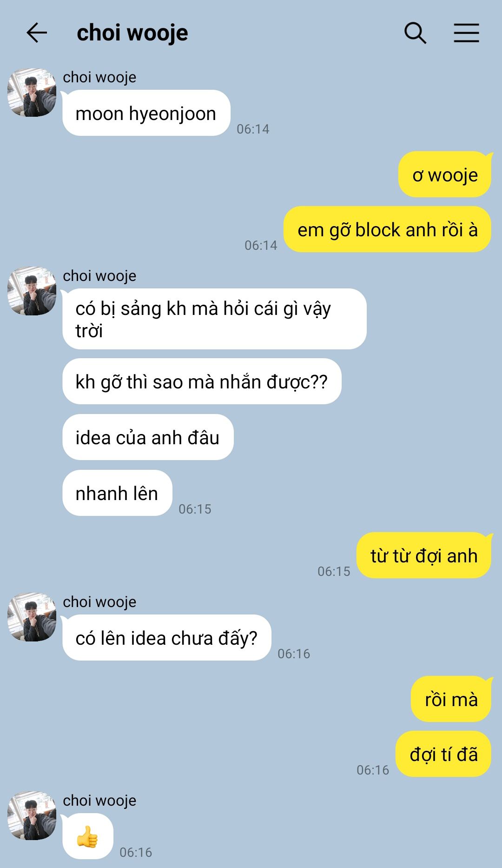Image resolution: width=502 pixels, height=868 pixels.
Task: Select the 'từ từ đợi anh' bubble
Action: click(424, 555)
